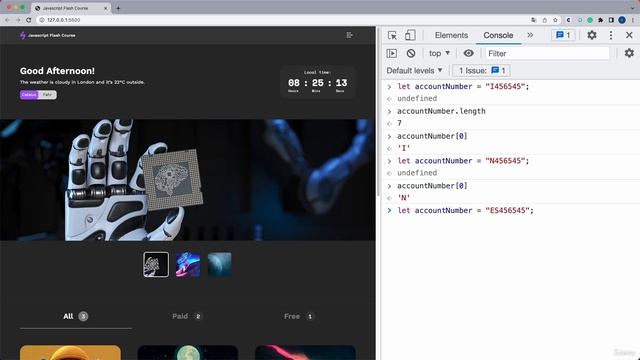Select the 'N' console output
640x360 pixels.
(403, 198)
